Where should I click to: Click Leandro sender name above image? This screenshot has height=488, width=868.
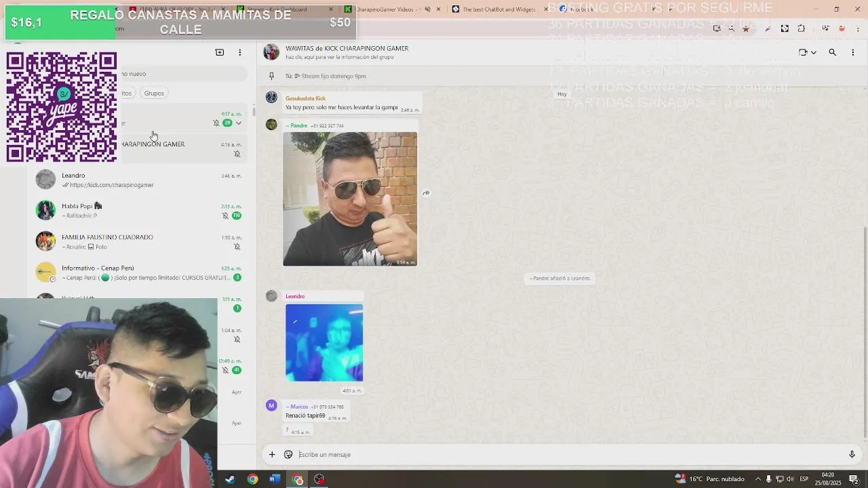click(x=295, y=296)
